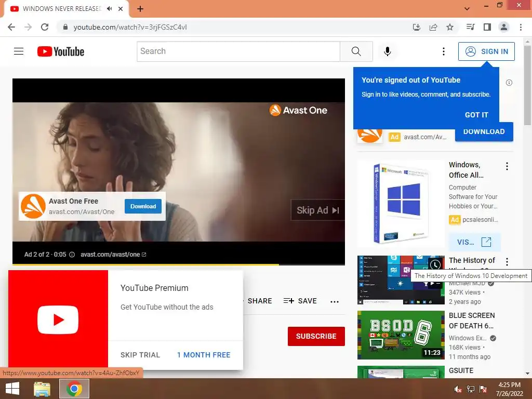Open Chrome profile avatar

[504, 27]
